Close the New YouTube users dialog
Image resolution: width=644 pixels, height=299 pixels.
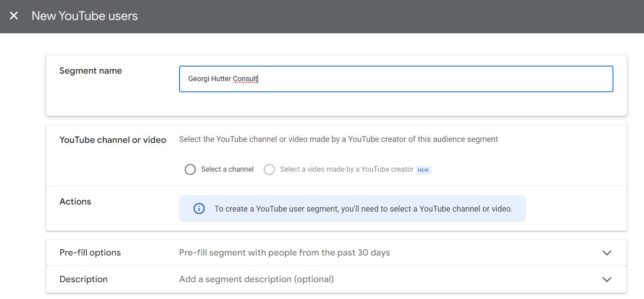[x=13, y=16]
